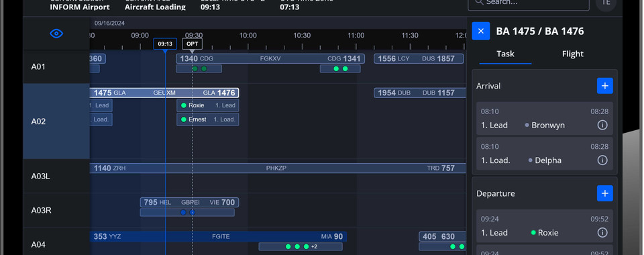Click departure task summary under CDG 1341
This screenshot has width=644, height=255.
point(340,68)
